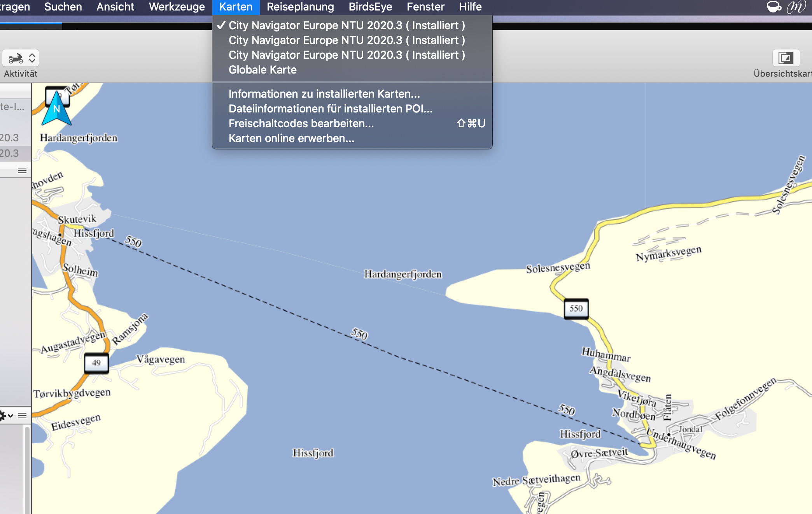812x514 pixels.
Task: Click the left sidebar vertical scrollbar
Action: pyautogui.click(x=27, y=467)
